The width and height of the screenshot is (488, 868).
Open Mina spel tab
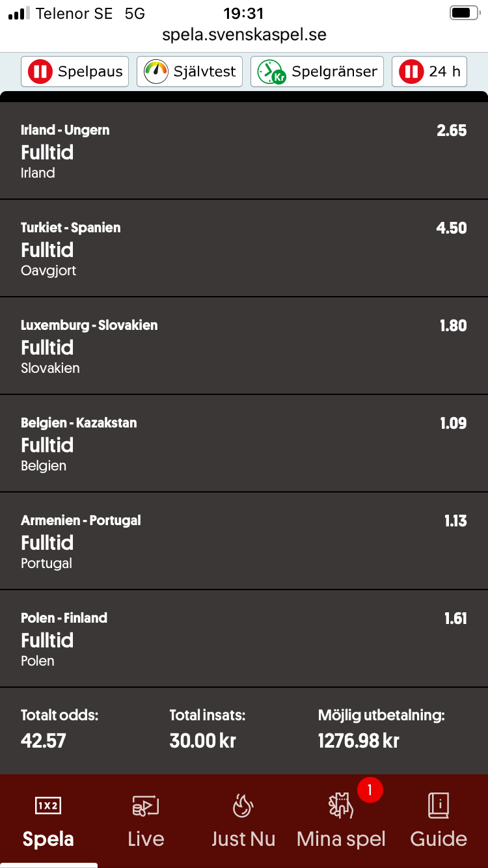tap(341, 821)
